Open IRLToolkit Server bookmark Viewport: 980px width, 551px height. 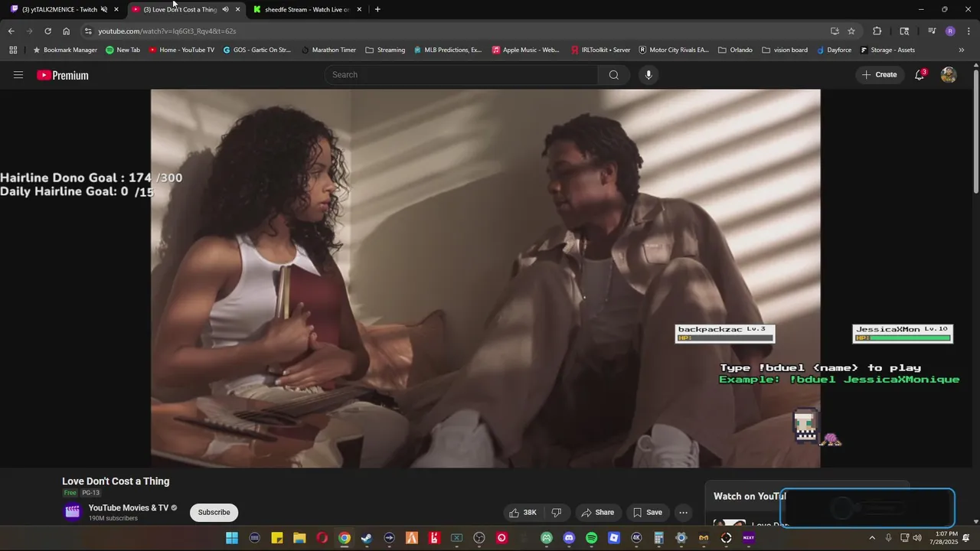coord(601,50)
